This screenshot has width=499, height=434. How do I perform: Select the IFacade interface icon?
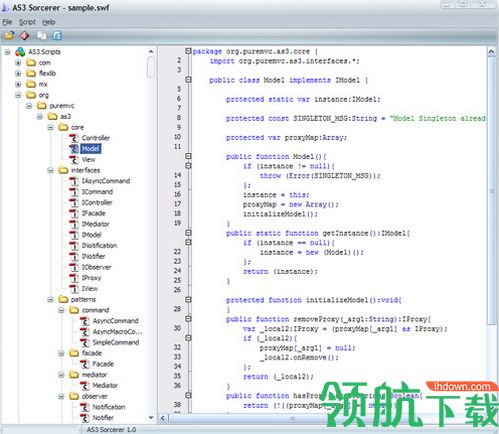(74, 213)
